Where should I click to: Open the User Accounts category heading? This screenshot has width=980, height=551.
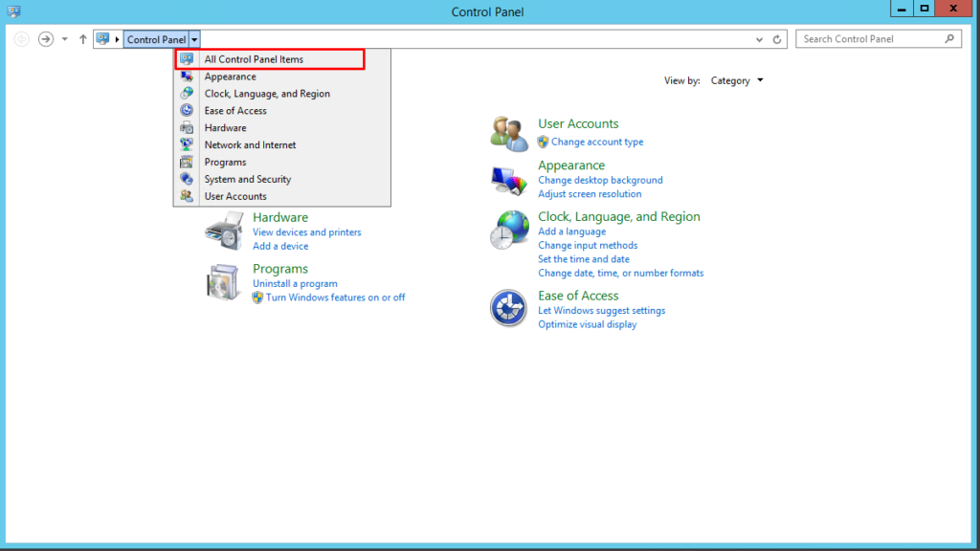click(x=578, y=123)
